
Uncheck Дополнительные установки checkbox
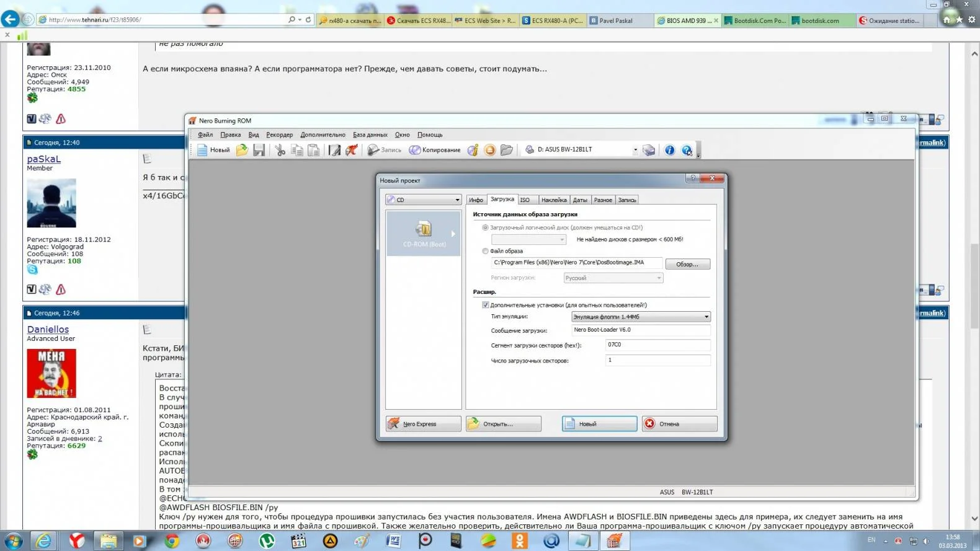click(x=486, y=305)
